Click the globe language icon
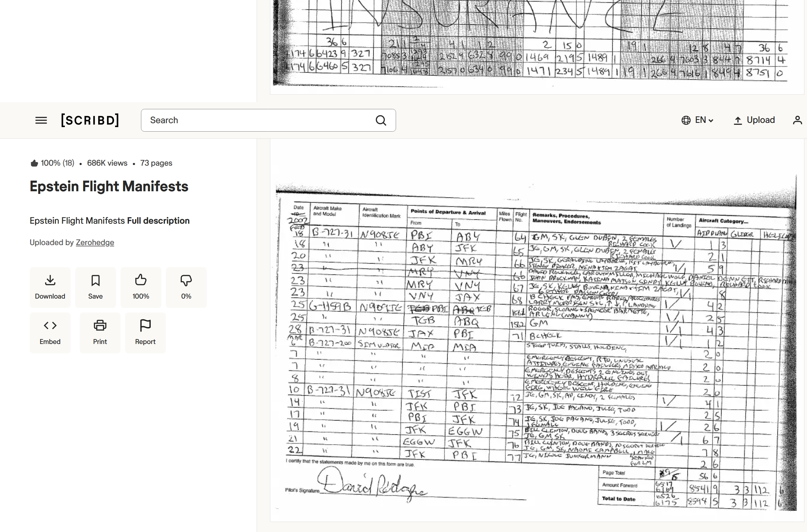The width and height of the screenshot is (807, 532). [x=686, y=120]
